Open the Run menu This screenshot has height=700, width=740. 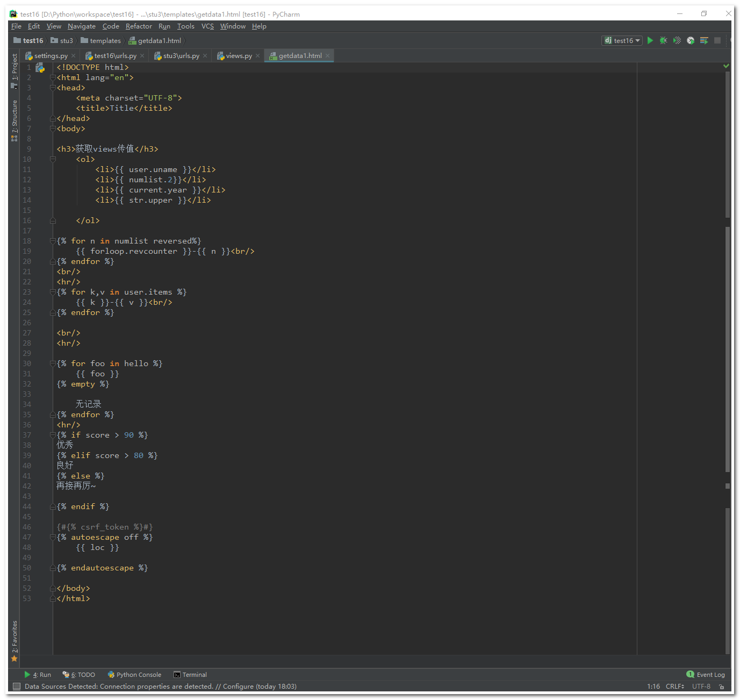click(164, 26)
